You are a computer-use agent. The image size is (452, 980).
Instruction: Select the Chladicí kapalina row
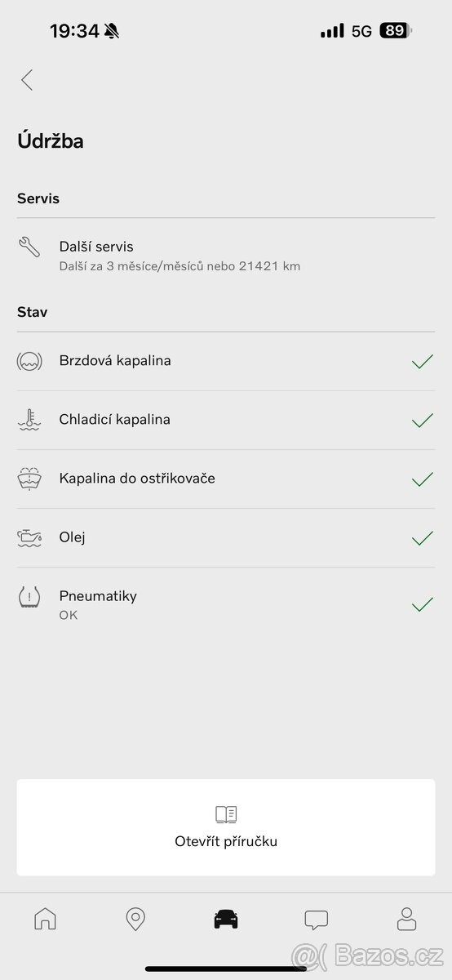pyautogui.click(x=226, y=420)
